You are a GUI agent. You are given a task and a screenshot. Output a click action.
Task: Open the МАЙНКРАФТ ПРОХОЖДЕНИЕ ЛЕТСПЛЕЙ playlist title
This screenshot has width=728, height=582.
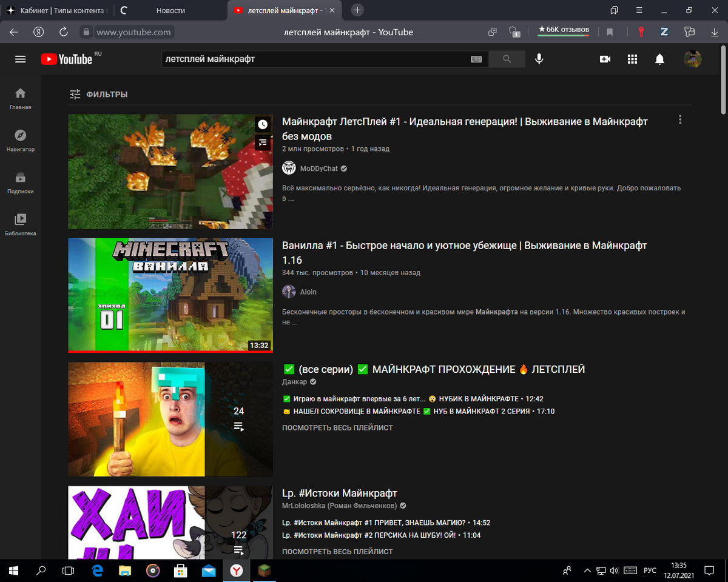pyautogui.click(x=433, y=369)
